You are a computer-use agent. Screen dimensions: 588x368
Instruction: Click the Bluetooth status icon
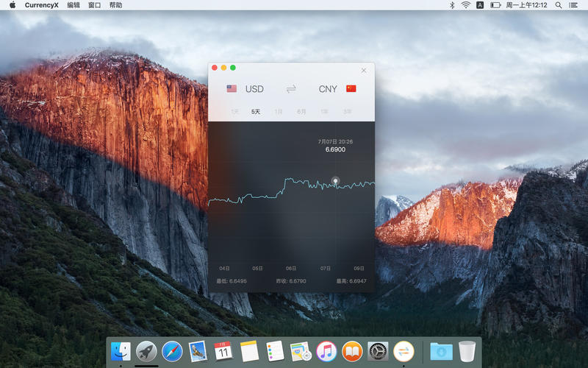(452, 5)
